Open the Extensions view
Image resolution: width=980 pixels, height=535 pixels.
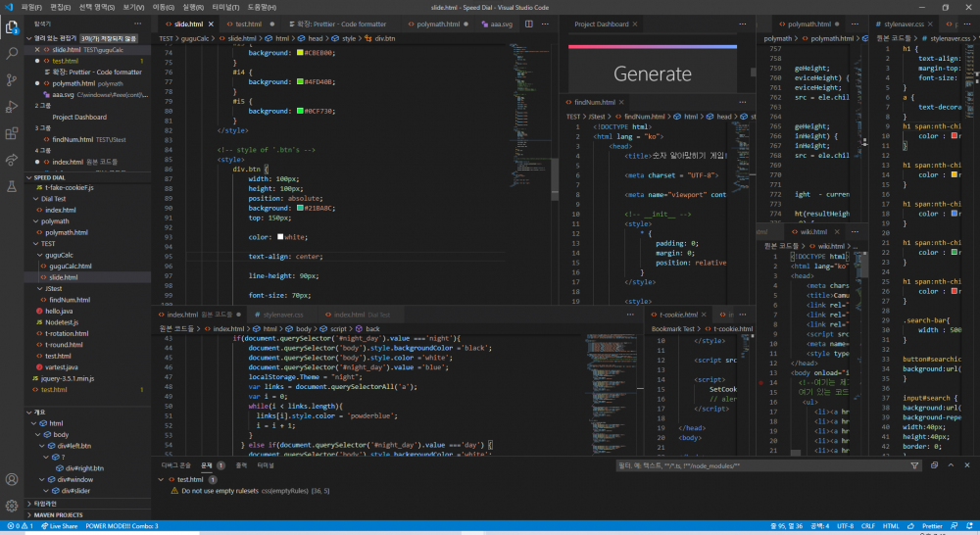click(x=11, y=133)
